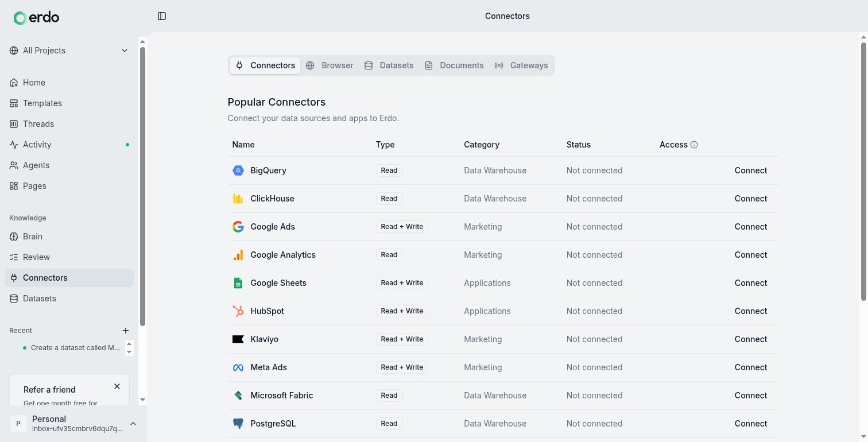The image size is (868, 442).
Task: Connect the Google Ads connector
Action: (751, 227)
